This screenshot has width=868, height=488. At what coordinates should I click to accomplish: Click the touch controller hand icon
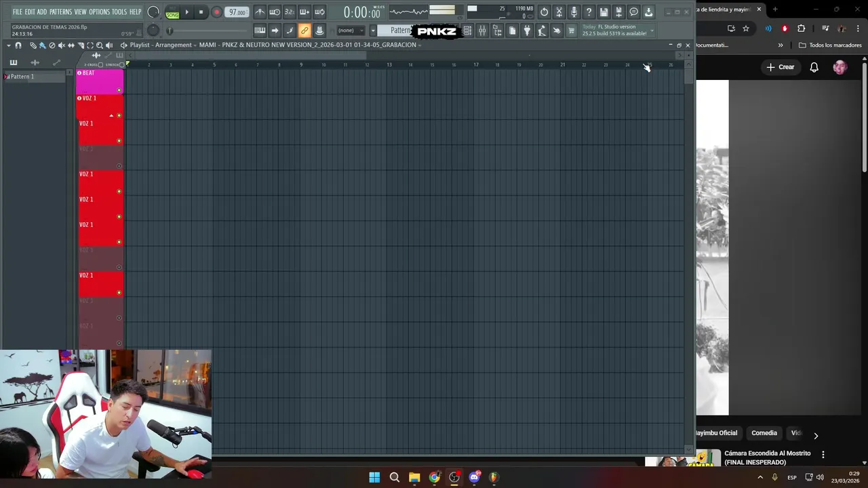click(x=557, y=30)
